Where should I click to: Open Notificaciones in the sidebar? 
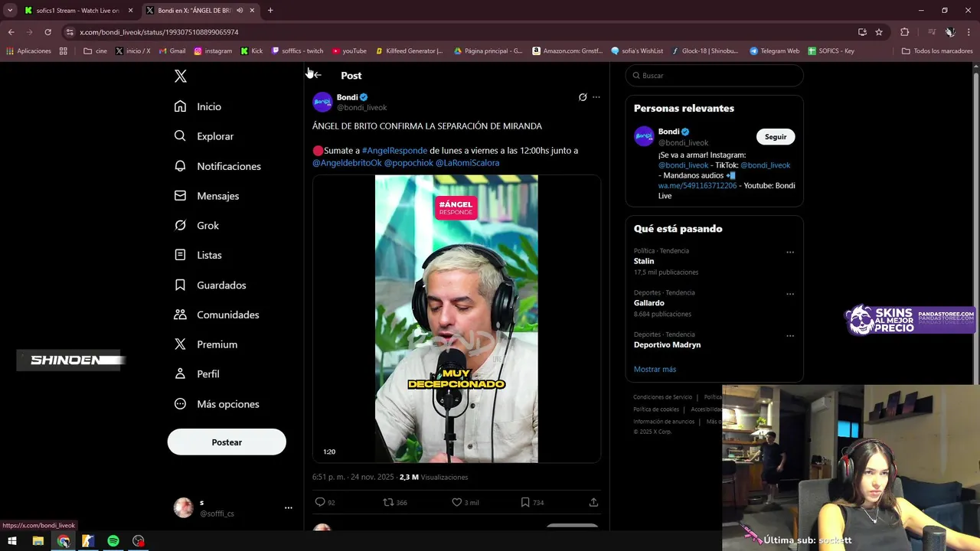(x=217, y=166)
